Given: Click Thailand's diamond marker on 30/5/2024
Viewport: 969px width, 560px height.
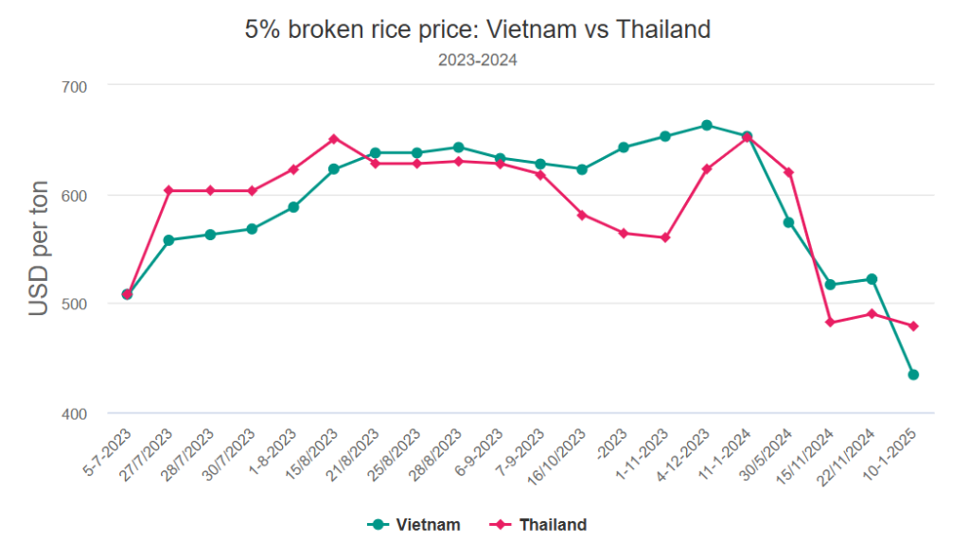Looking at the screenshot, I should pyautogui.click(x=789, y=172).
